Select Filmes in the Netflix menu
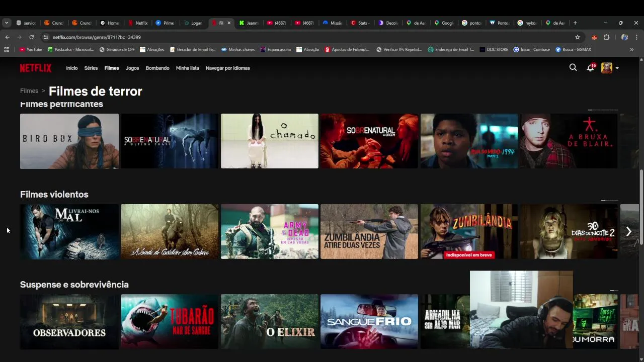The height and width of the screenshot is (362, 644). (112, 68)
